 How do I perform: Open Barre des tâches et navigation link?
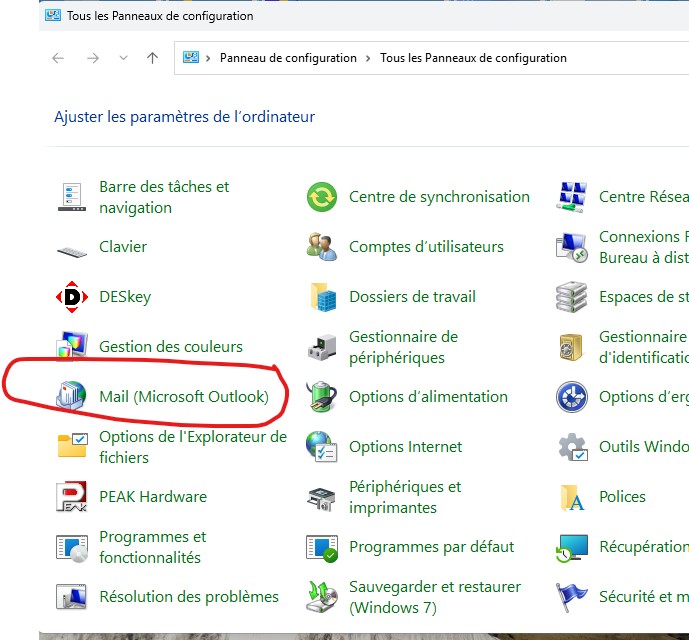click(x=164, y=197)
